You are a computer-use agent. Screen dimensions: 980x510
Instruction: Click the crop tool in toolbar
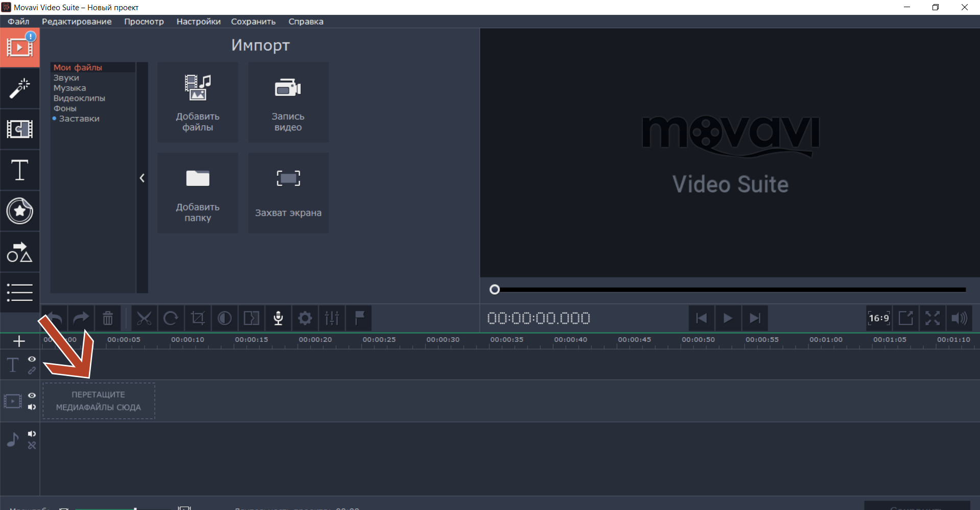[x=198, y=318]
